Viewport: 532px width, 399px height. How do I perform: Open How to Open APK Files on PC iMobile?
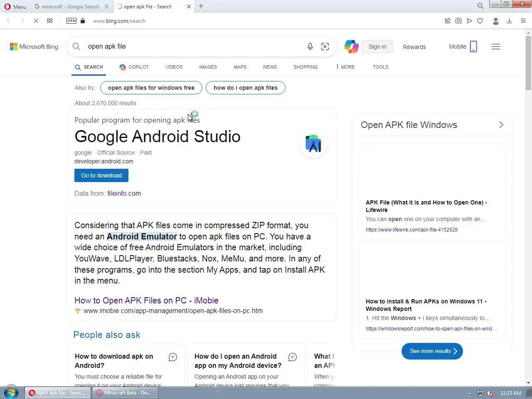click(x=146, y=300)
